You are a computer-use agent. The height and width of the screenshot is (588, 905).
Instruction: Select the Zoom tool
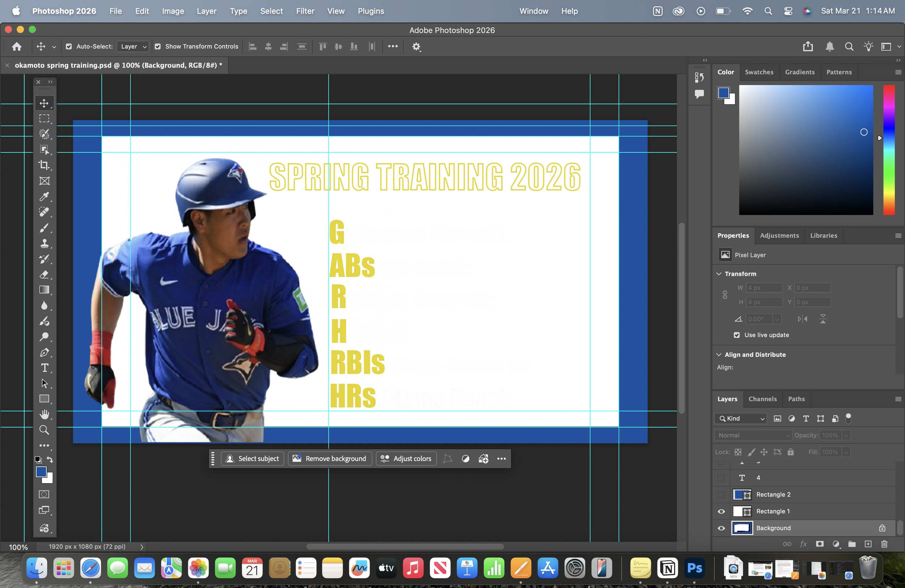point(44,430)
